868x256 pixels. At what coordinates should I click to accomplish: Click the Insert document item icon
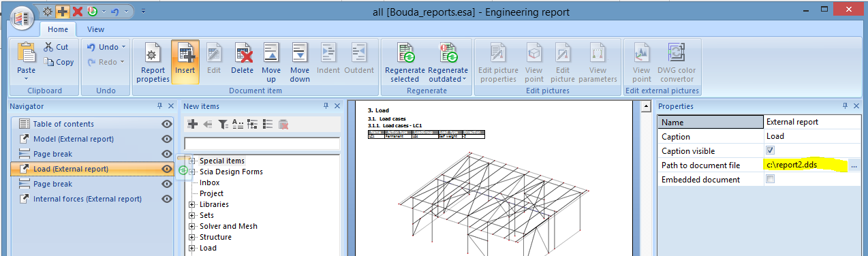(185, 52)
